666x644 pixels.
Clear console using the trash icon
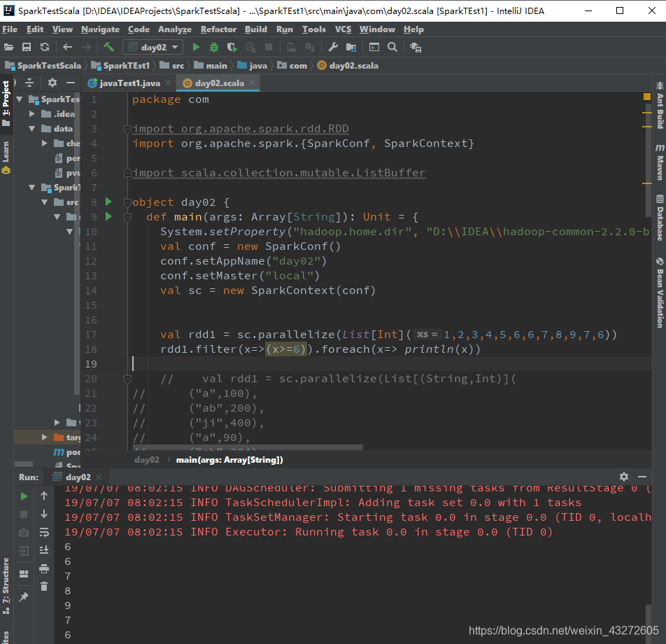pos(44,587)
